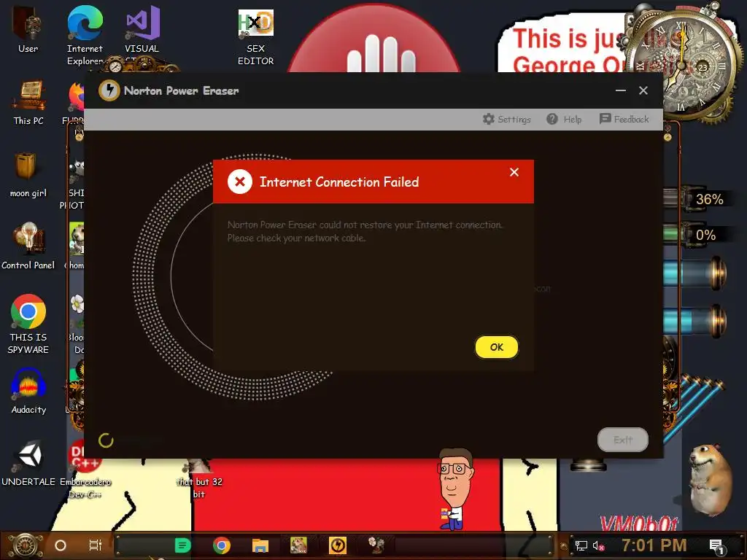This screenshot has height=560, width=747.
Task: Open the 'that but 32 bit' desktop icon
Action: (199, 478)
